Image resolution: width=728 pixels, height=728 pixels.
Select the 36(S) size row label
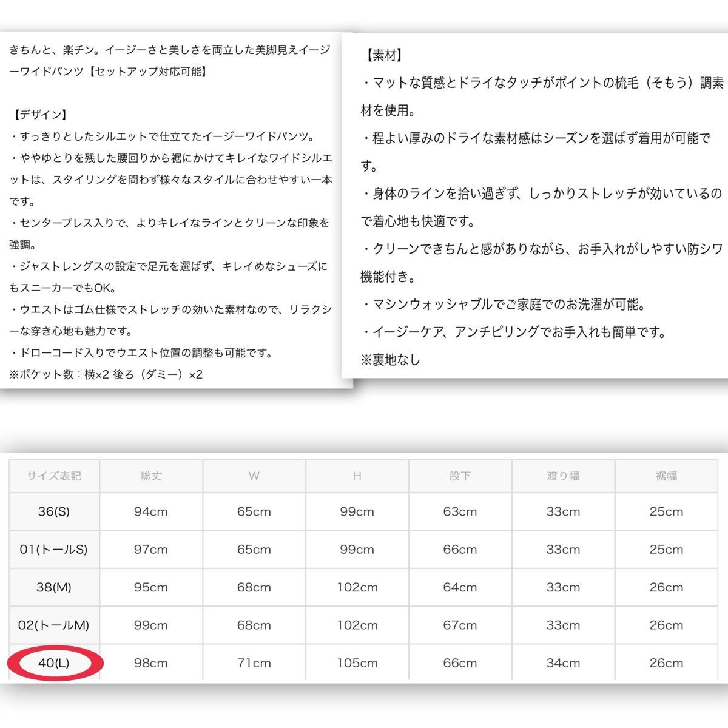coord(54,511)
